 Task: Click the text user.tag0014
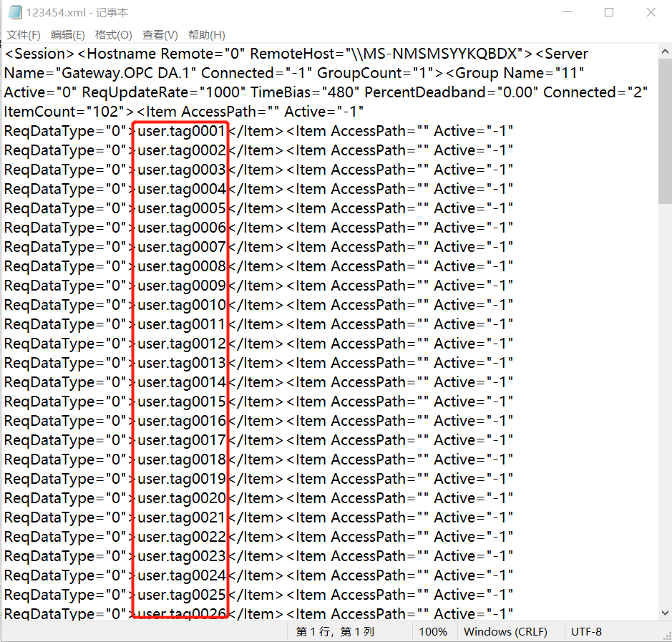coord(181,382)
